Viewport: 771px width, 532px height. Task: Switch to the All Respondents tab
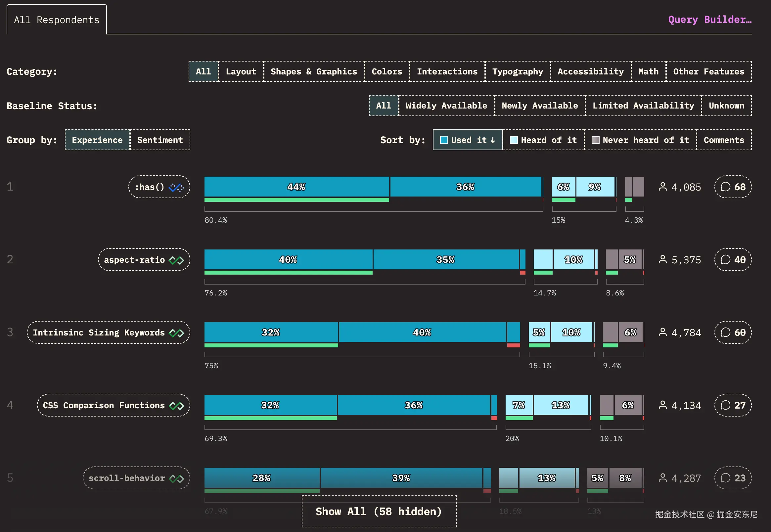[x=57, y=20]
